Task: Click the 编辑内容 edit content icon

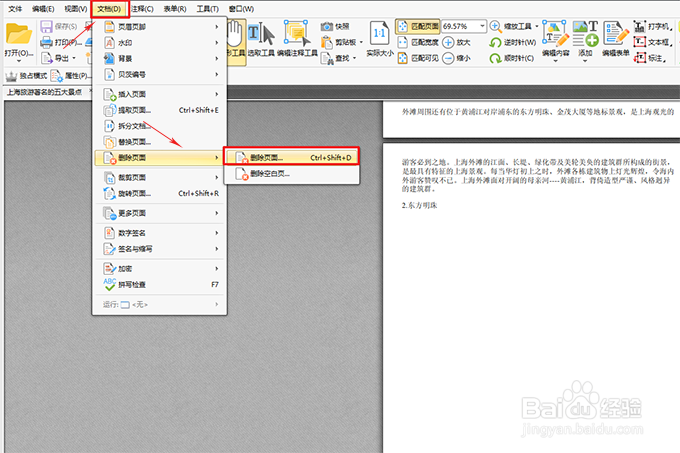Action: (556, 33)
